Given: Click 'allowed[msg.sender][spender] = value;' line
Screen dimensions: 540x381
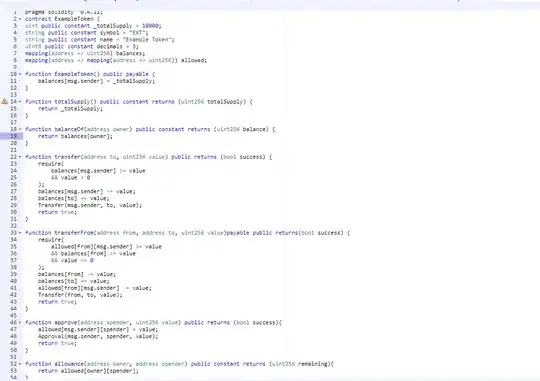Looking at the screenshot, I should pyautogui.click(x=98, y=329).
